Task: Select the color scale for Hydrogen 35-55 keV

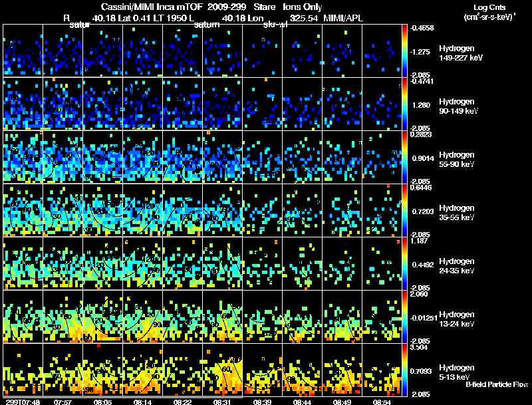Action: [404, 210]
